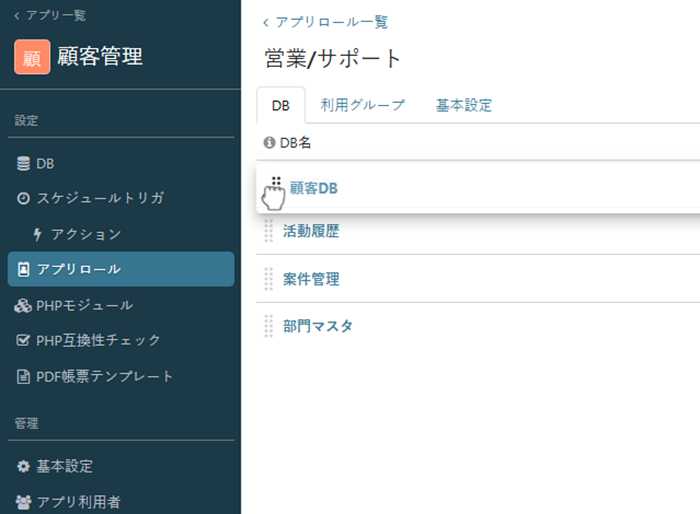The height and width of the screenshot is (514, 700).
Task: Open アプリ利用者 in the management section
Action: point(79,502)
